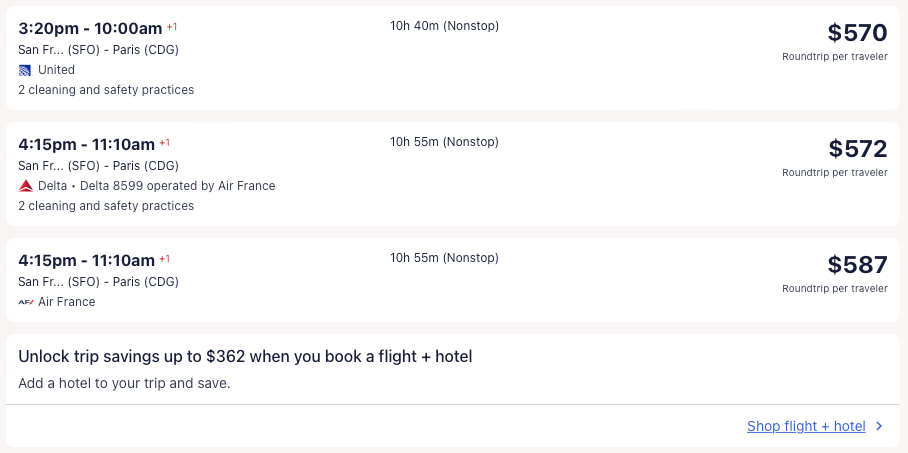Click the Unlock trip savings up to $362 heading
Image resolution: width=908 pixels, height=453 pixels.
pos(245,356)
